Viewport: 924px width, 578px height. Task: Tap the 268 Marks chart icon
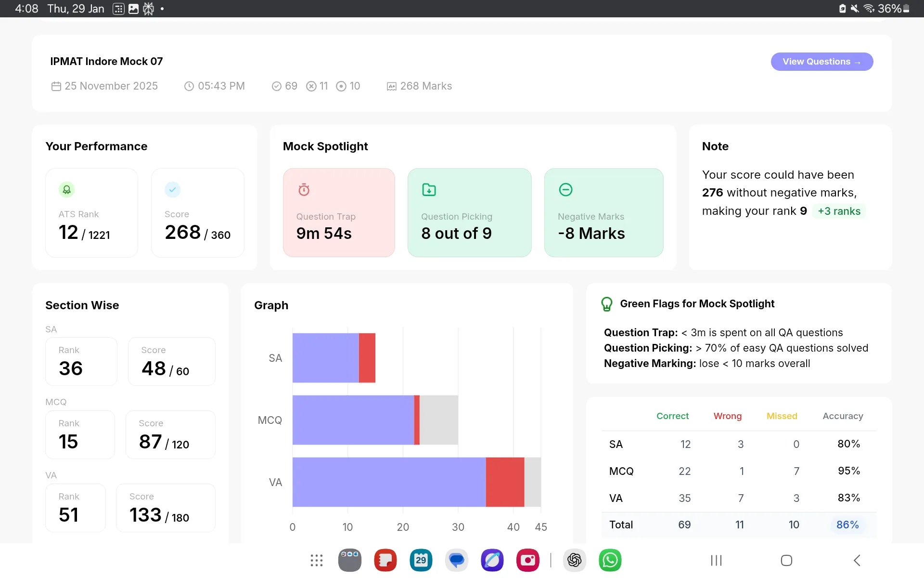pos(392,86)
